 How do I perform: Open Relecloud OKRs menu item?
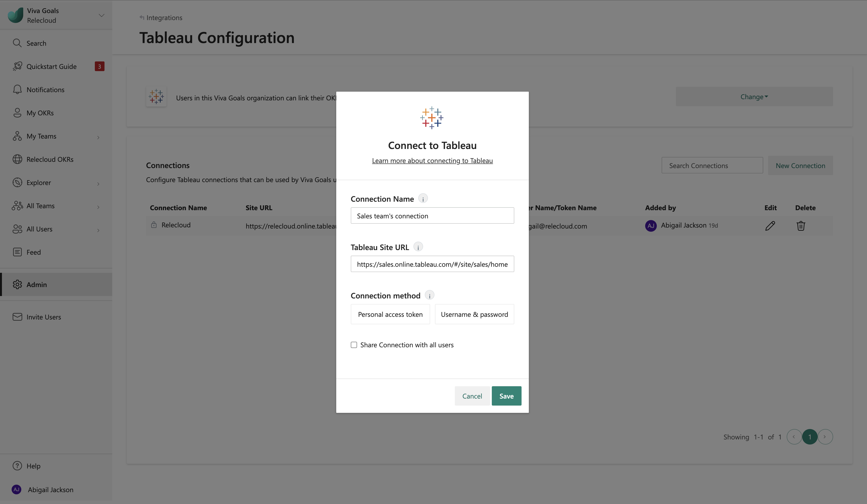point(50,159)
